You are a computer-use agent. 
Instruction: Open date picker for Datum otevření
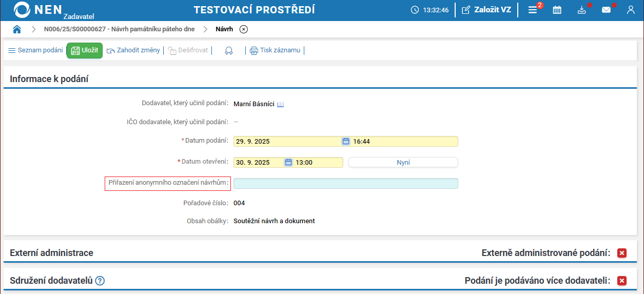[x=288, y=162]
